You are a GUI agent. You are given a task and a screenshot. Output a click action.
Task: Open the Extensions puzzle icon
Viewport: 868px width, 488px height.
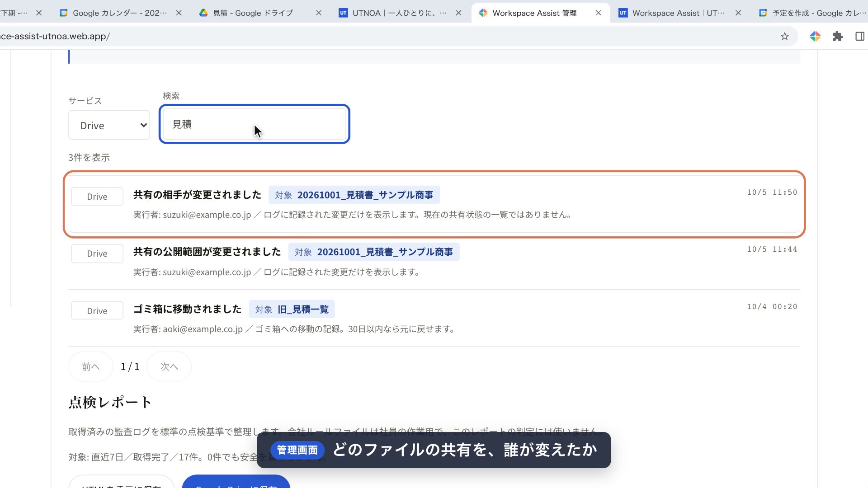pyautogui.click(x=838, y=37)
